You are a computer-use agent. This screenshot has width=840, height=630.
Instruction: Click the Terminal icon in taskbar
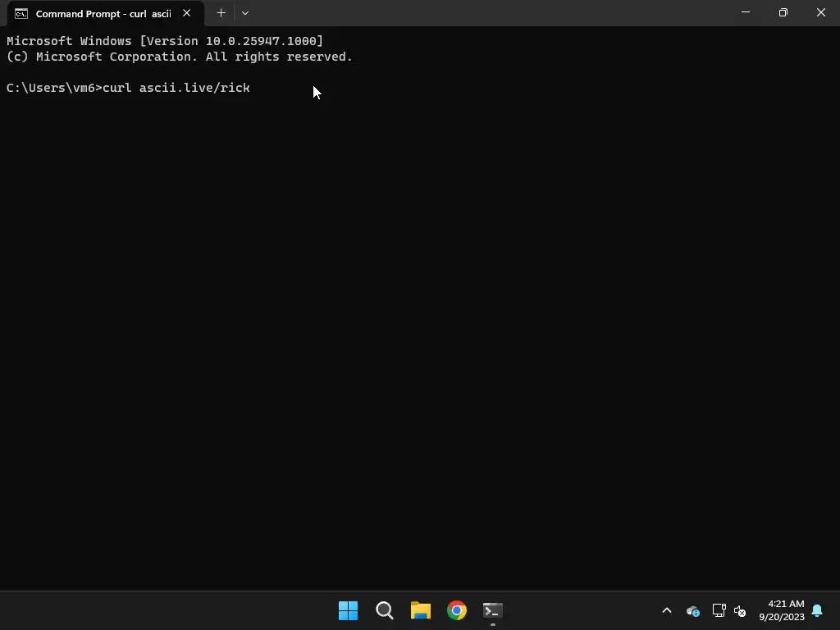coord(493,610)
